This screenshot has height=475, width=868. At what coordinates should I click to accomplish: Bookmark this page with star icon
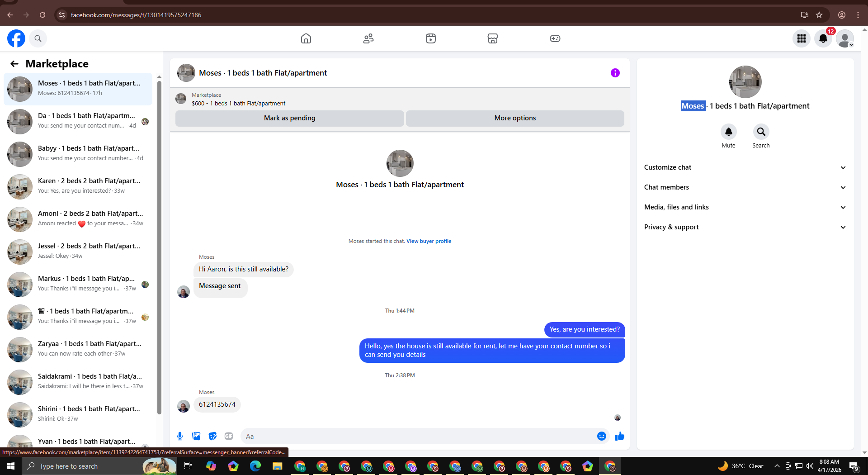point(819,15)
